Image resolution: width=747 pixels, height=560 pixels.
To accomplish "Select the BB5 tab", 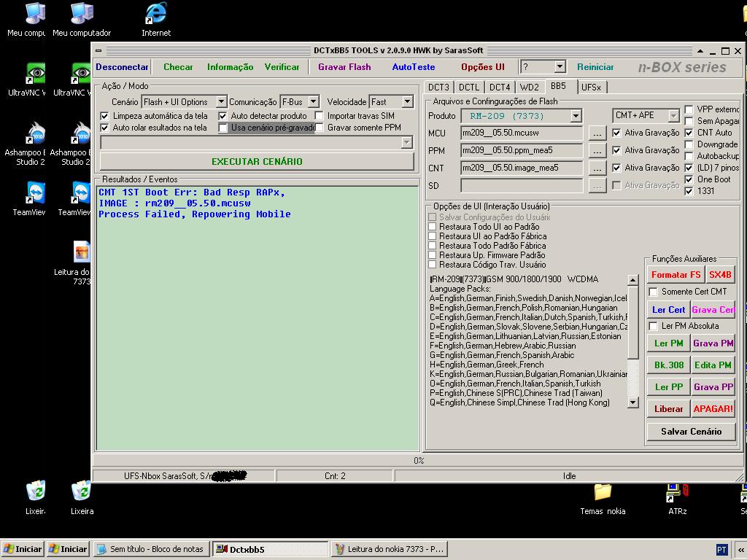I will click(558, 86).
